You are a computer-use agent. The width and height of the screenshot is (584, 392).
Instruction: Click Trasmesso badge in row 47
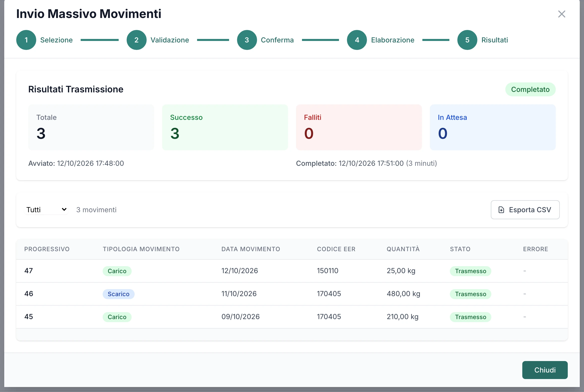tap(470, 271)
